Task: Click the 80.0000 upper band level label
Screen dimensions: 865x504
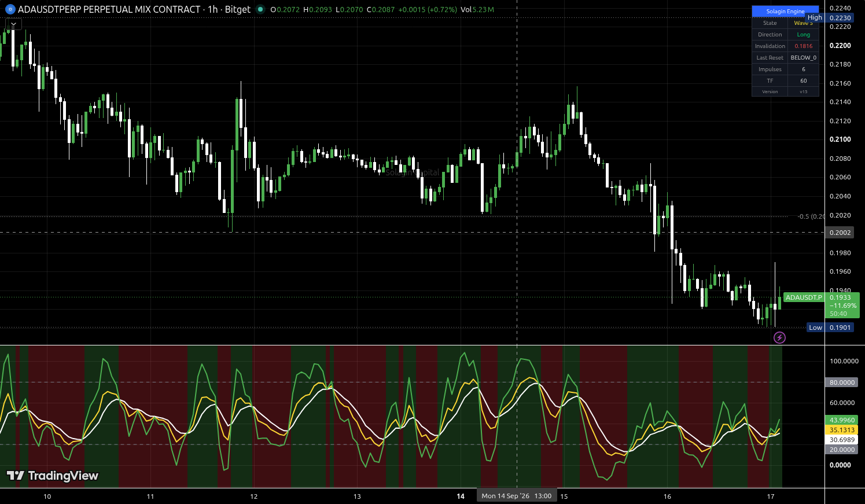Action: 842,382
